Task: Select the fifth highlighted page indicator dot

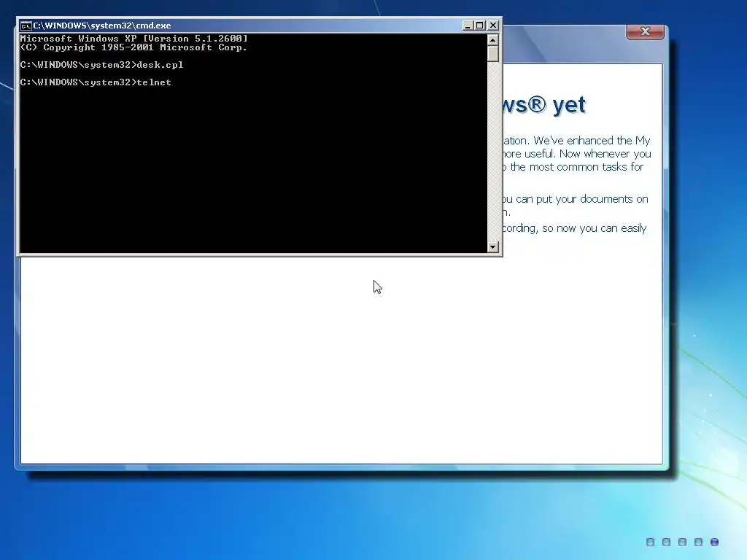Action: (x=714, y=542)
